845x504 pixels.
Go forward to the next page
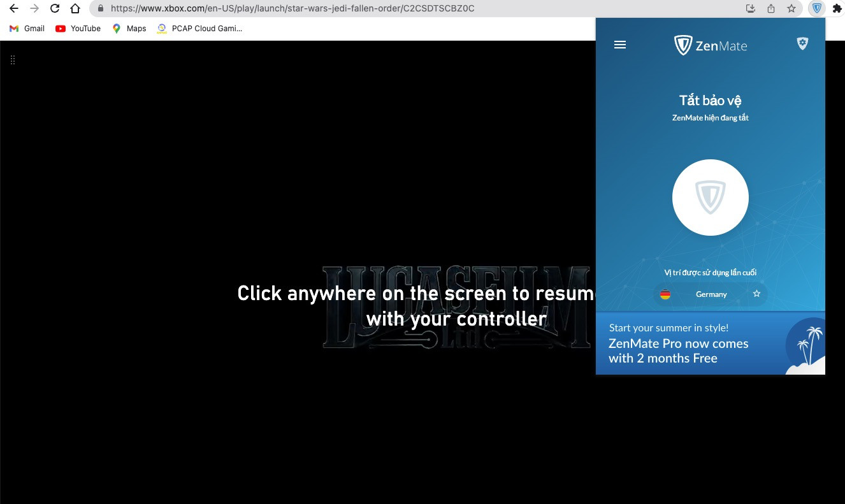click(34, 8)
